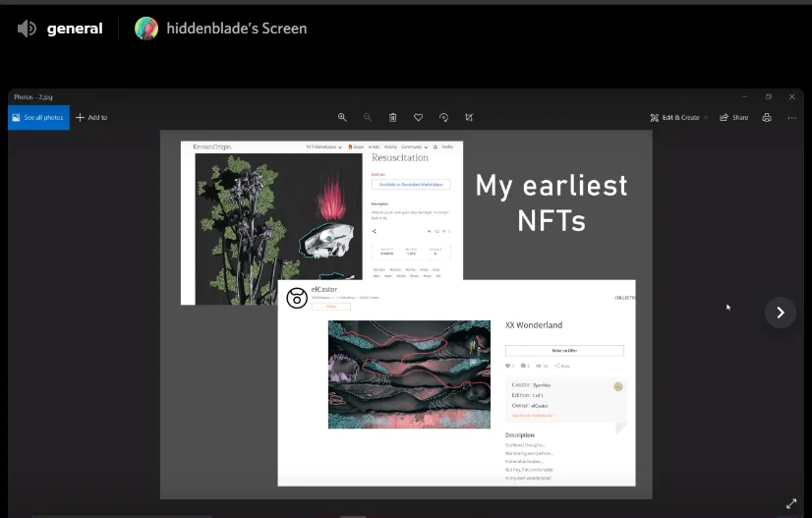Image resolution: width=812 pixels, height=518 pixels.
Task: Click See all photos button
Action: click(38, 118)
